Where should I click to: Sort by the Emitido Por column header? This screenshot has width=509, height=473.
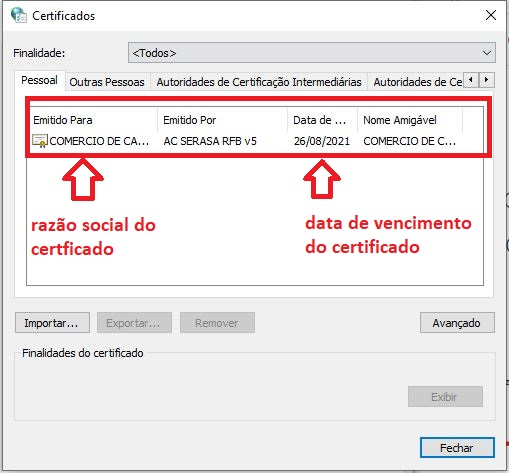coord(223,120)
